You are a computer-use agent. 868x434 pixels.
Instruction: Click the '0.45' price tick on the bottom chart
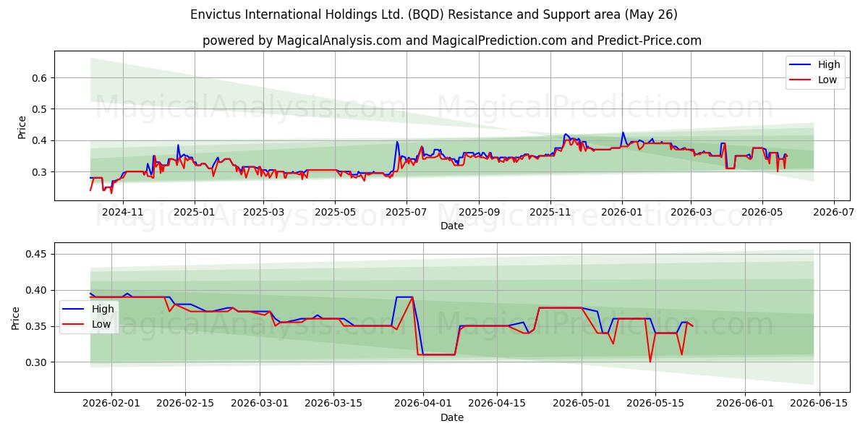[x=38, y=254]
